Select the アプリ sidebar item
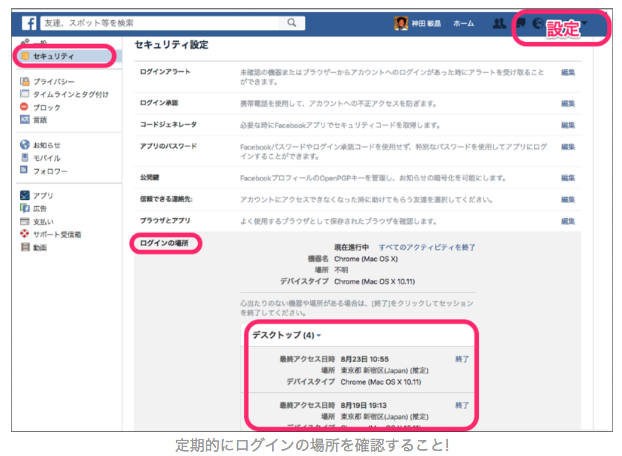The height and width of the screenshot is (456, 622). (43, 195)
